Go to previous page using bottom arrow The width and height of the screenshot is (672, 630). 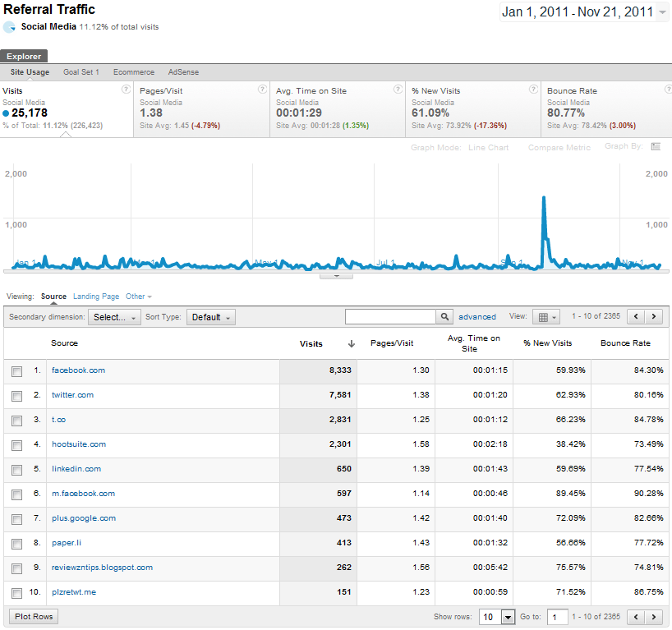click(x=636, y=617)
